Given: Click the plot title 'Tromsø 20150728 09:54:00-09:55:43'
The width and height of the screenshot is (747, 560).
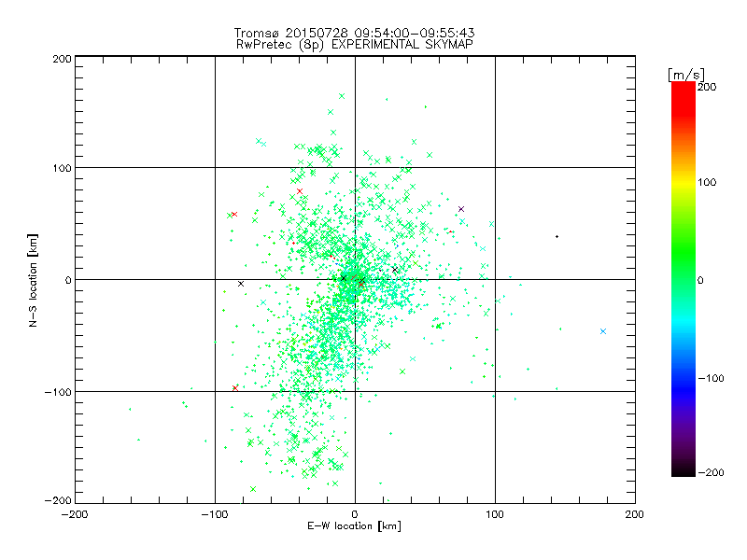Looking at the screenshot, I should coord(354,33).
